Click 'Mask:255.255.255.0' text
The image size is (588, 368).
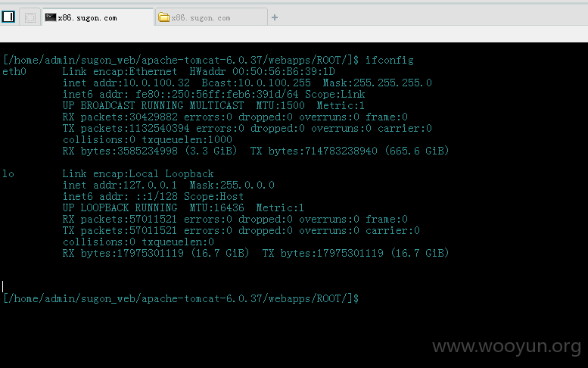(x=378, y=83)
